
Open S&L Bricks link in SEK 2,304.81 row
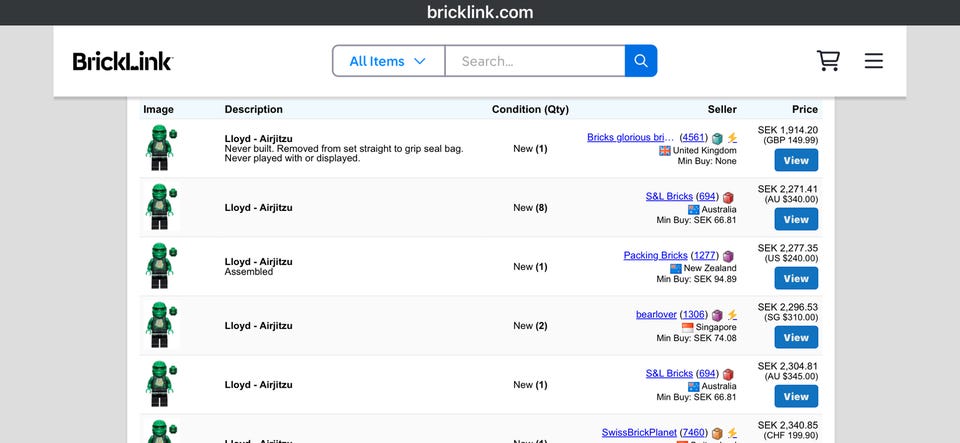(669, 373)
